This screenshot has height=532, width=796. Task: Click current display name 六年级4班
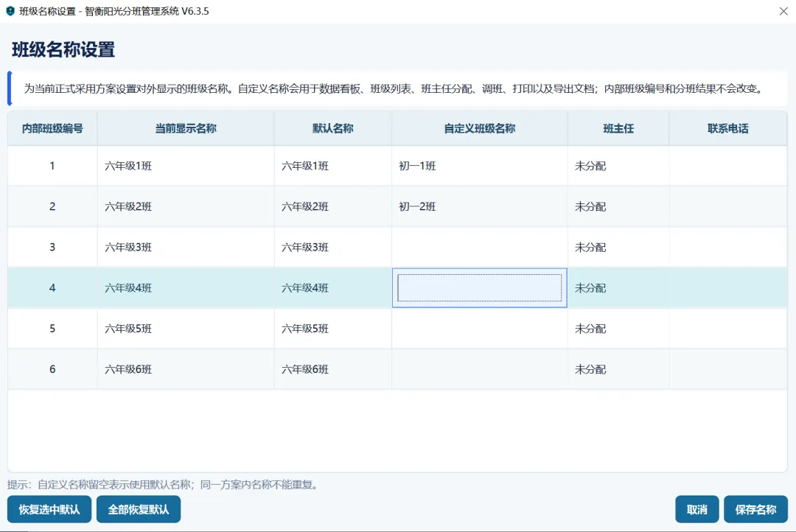(x=186, y=288)
